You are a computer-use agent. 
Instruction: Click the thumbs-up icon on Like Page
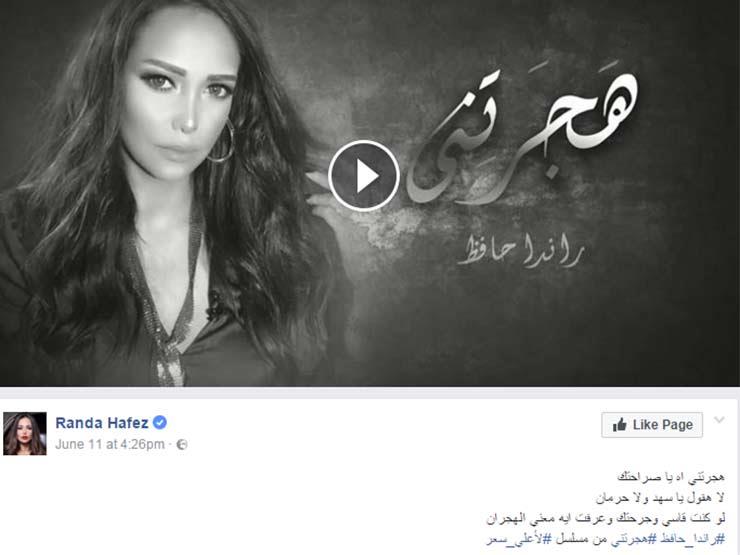[x=619, y=424]
